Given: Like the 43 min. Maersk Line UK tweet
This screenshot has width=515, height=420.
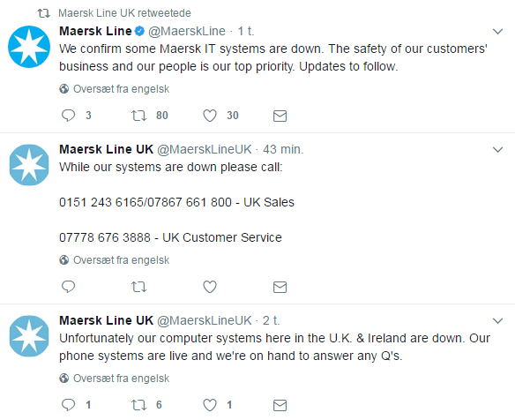Looking at the screenshot, I should 210,287.
